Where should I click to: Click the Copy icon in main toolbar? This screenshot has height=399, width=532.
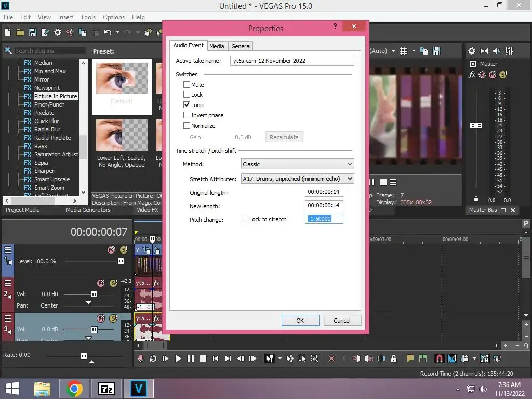pos(83,32)
